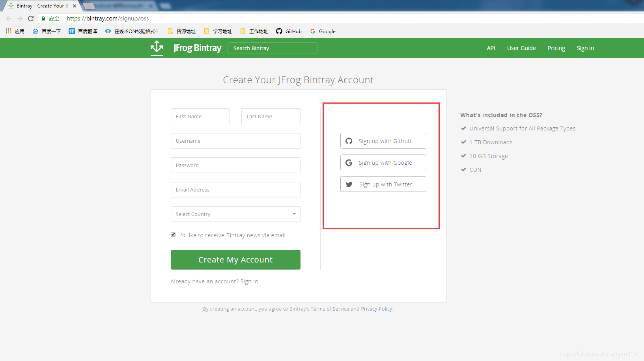Open the 资源地址 bookmark folder
Viewport: 644px width, 361px height.
181,31
